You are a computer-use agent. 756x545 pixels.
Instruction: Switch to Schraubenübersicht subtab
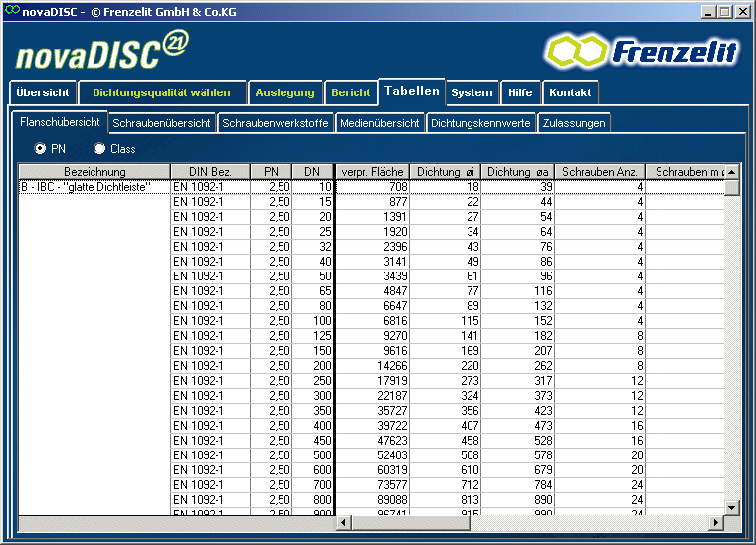(x=161, y=123)
